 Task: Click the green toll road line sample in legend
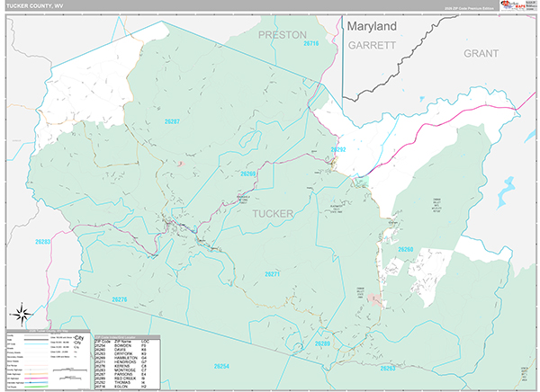[36, 387]
